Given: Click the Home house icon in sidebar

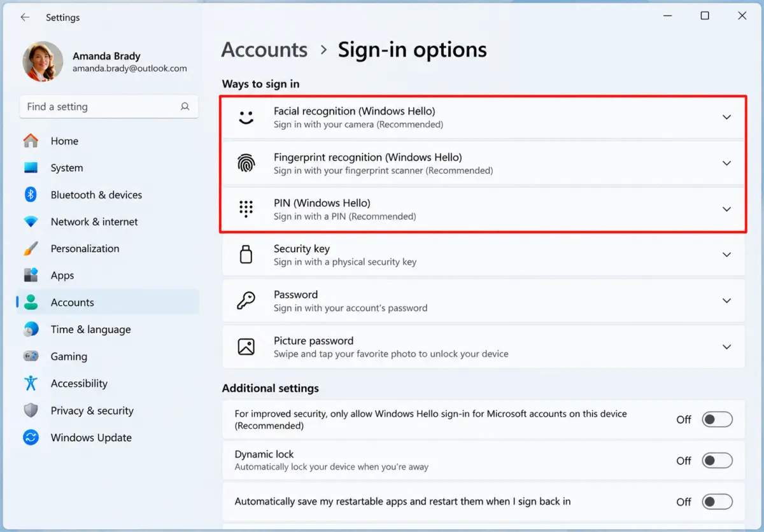Looking at the screenshot, I should coord(31,141).
